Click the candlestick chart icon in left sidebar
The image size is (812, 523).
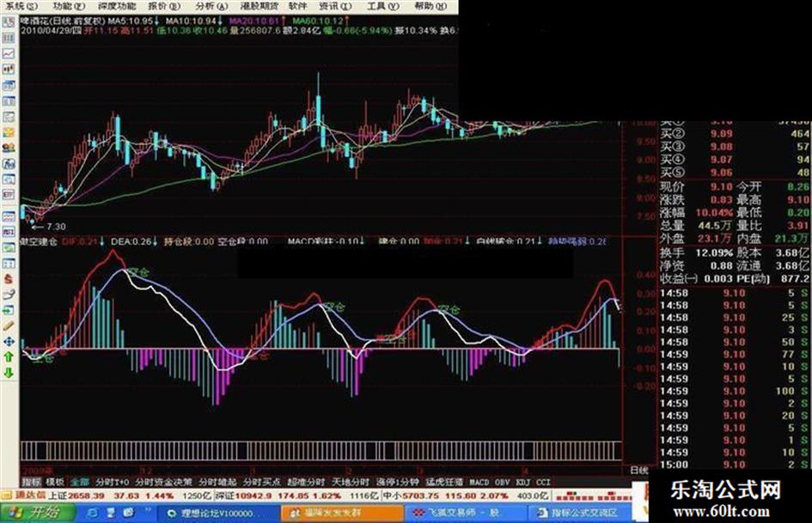click(x=9, y=69)
